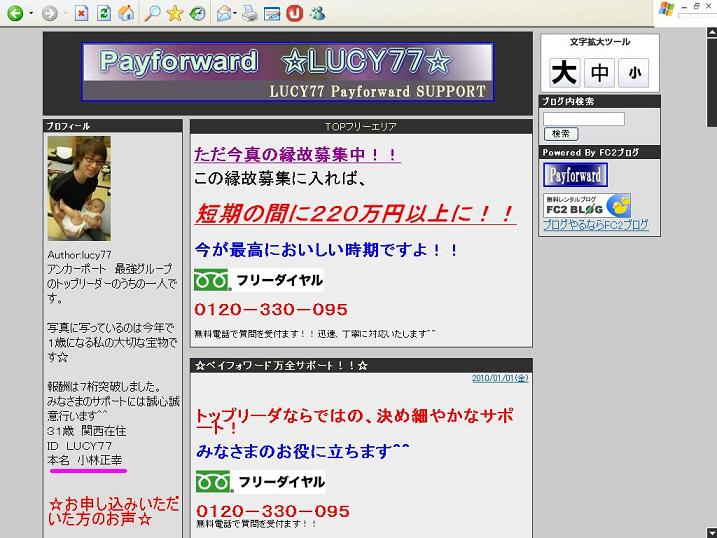
Task: Click the scroll up arrow of scrollbar
Action: coord(712,32)
